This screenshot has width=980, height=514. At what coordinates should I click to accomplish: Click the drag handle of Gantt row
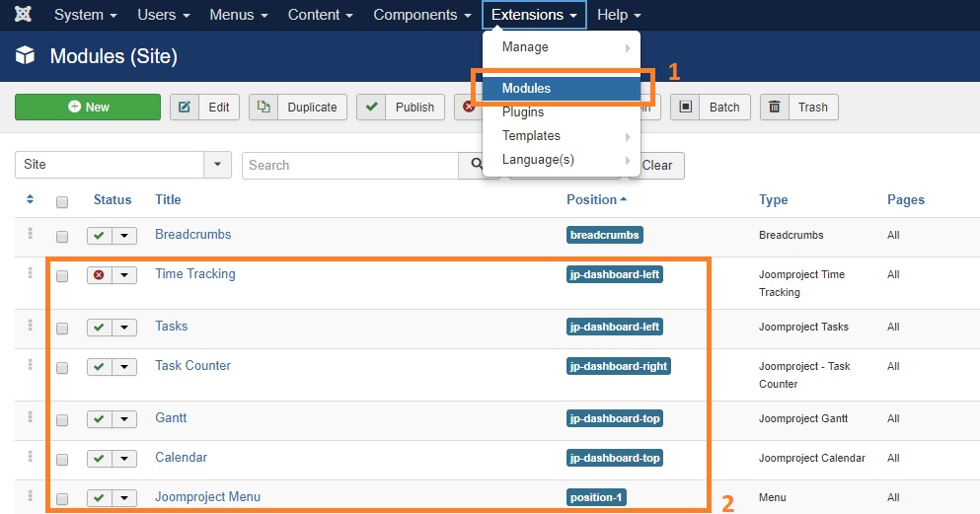coord(30,417)
